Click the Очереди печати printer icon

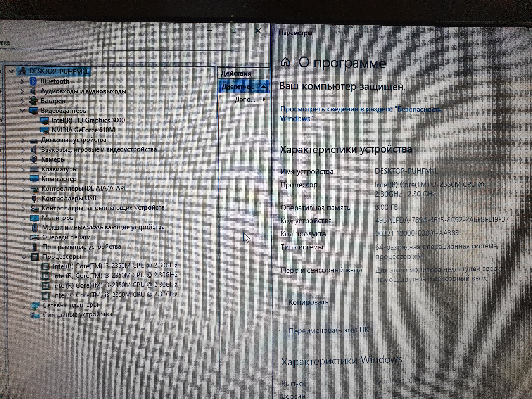point(35,237)
